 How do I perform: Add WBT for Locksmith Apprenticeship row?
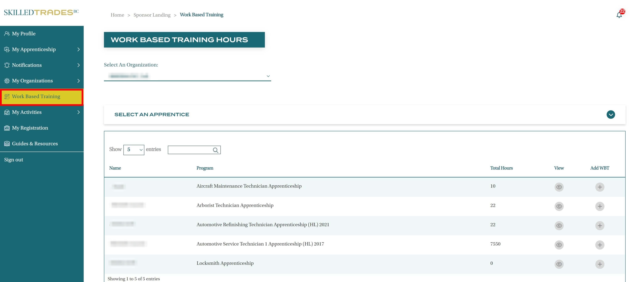[x=599, y=264]
